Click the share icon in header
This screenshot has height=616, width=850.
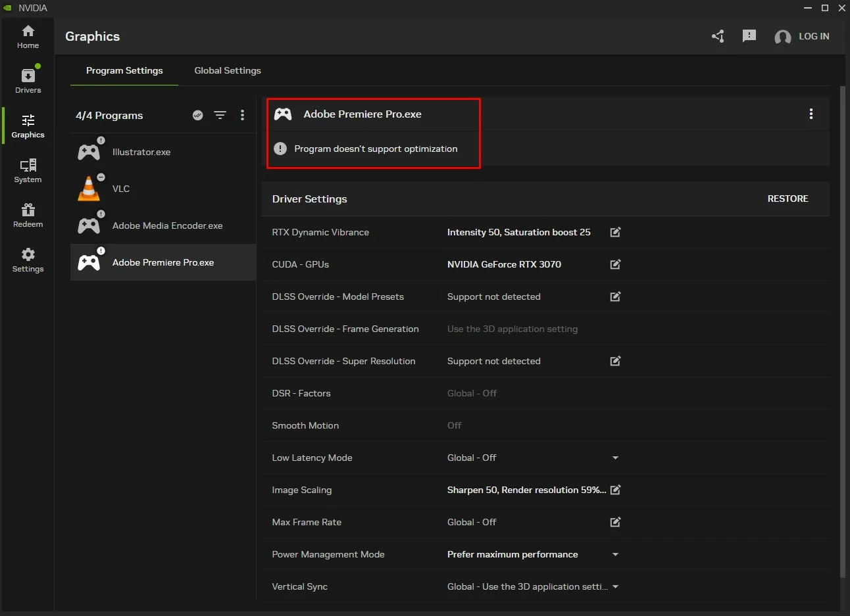coord(718,36)
